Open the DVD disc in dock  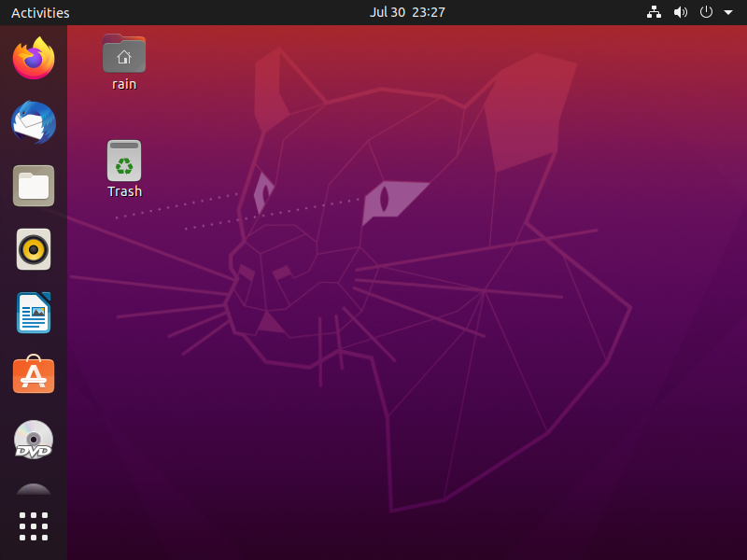[34, 440]
